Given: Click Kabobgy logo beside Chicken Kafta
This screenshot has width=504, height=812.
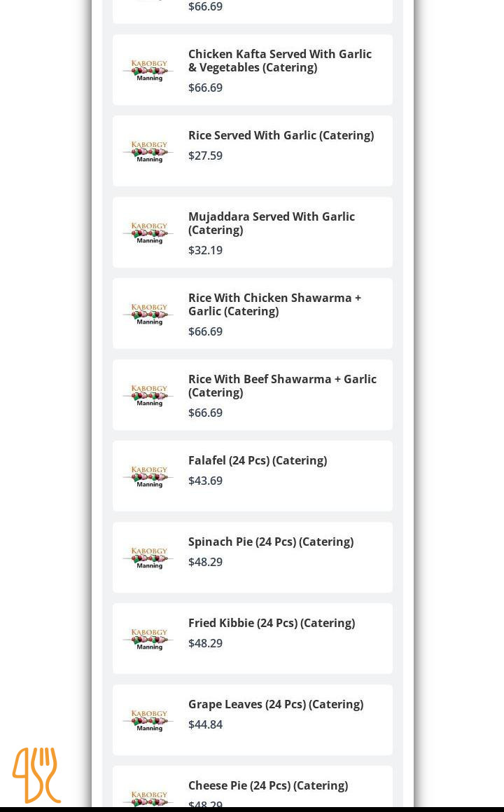Looking at the screenshot, I should tap(149, 71).
